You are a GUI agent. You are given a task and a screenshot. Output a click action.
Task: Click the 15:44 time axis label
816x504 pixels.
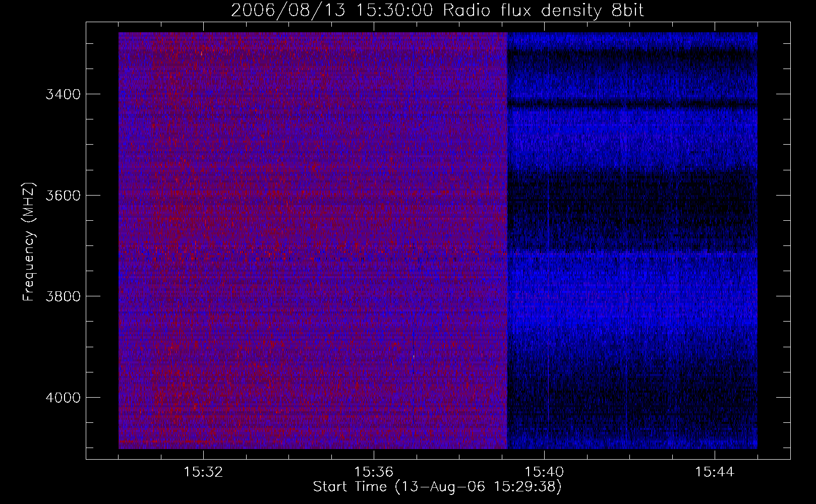(715, 472)
